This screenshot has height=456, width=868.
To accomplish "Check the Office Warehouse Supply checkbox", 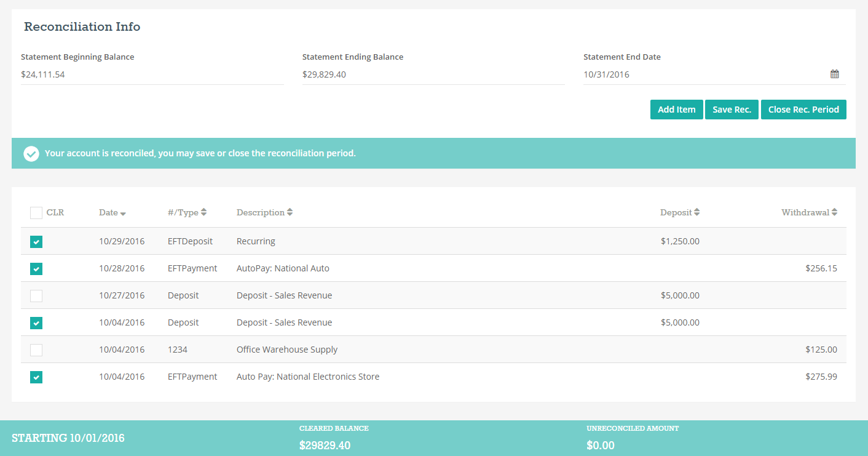I will click(x=36, y=350).
